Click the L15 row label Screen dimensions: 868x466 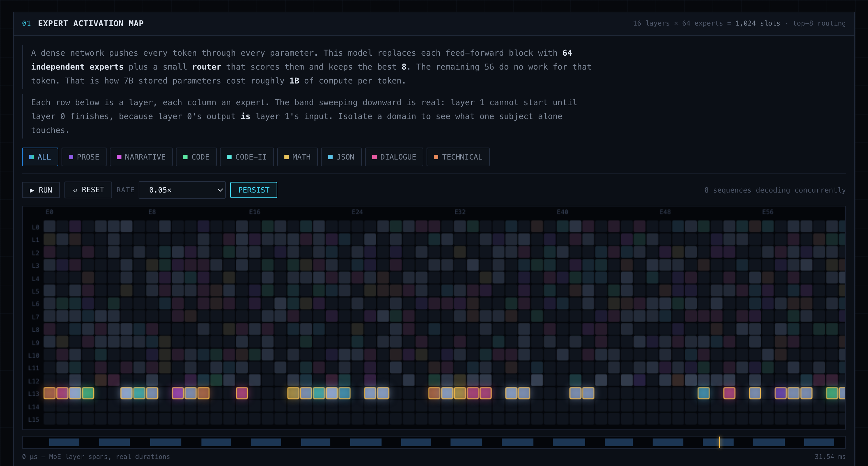click(34, 419)
